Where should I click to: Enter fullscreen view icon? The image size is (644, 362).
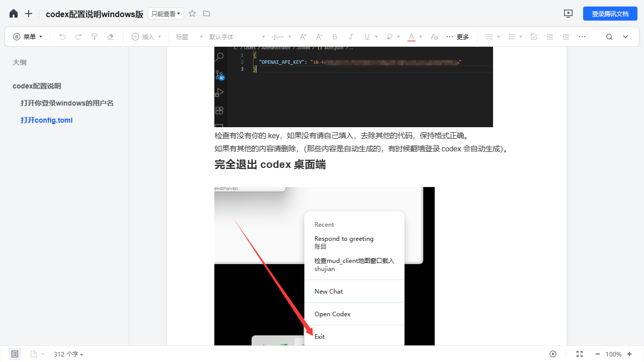click(580, 354)
